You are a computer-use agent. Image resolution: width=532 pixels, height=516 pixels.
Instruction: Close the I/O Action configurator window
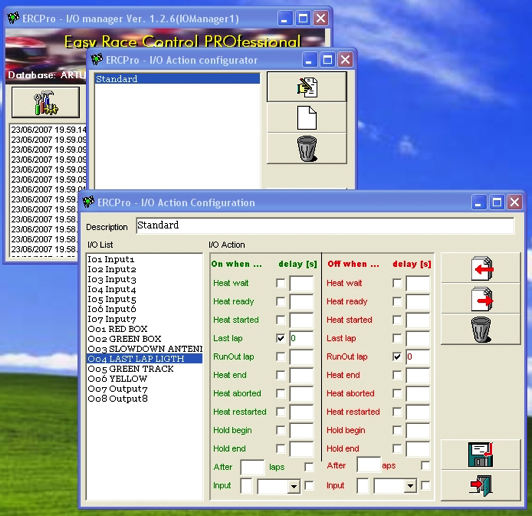pos(345,60)
